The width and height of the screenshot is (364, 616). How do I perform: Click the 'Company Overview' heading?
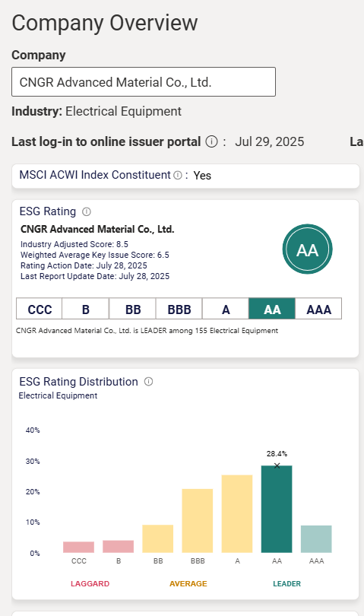point(105,23)
